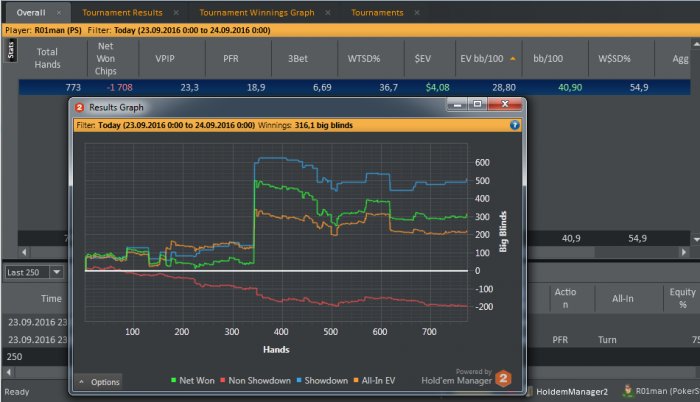Open the Last 250 hands dropdown
Viewport: 700px width, 402px height.
click(56, 271)
